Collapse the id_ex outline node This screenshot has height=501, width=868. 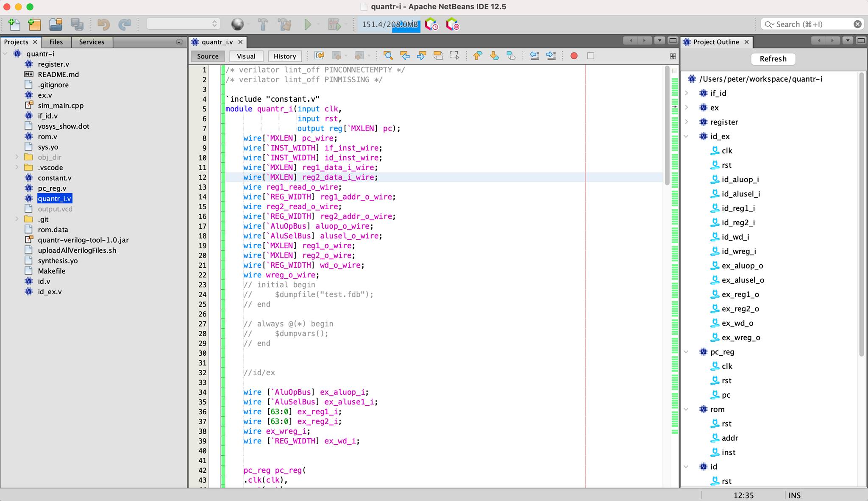pyautogui.click(x=687, y=136)
